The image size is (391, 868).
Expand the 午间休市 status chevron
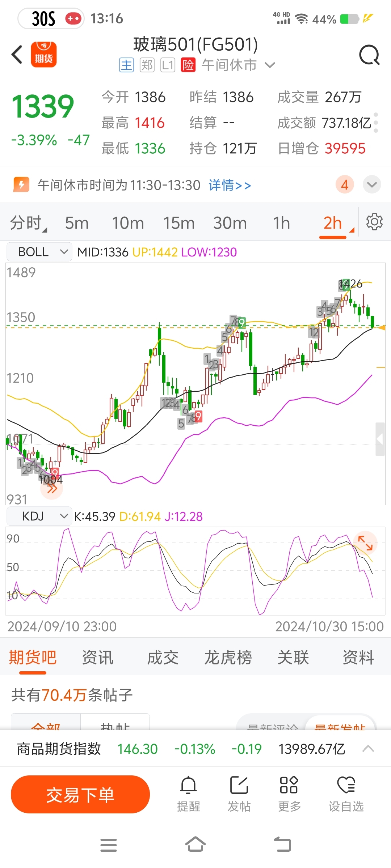click(270, 65)
